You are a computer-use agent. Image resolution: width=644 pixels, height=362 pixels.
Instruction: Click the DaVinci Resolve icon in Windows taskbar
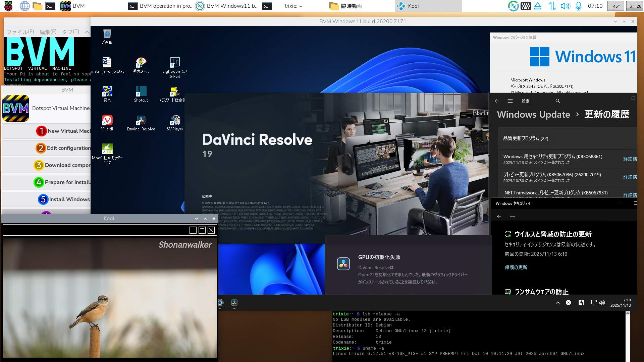pos(234,303)
